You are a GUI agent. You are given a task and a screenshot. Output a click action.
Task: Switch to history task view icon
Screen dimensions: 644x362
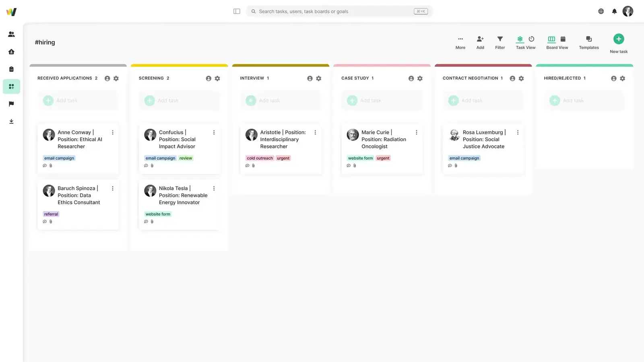531,39
